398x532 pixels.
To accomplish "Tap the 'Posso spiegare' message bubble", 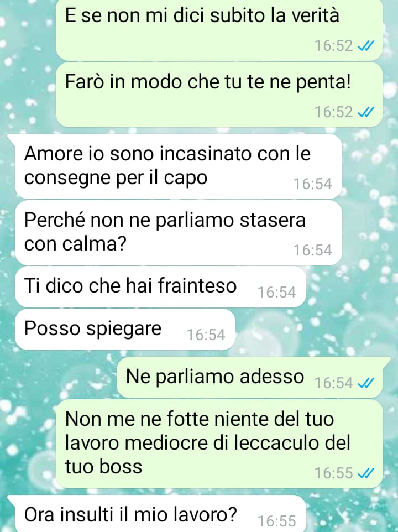I will click(x=125, y=329).
